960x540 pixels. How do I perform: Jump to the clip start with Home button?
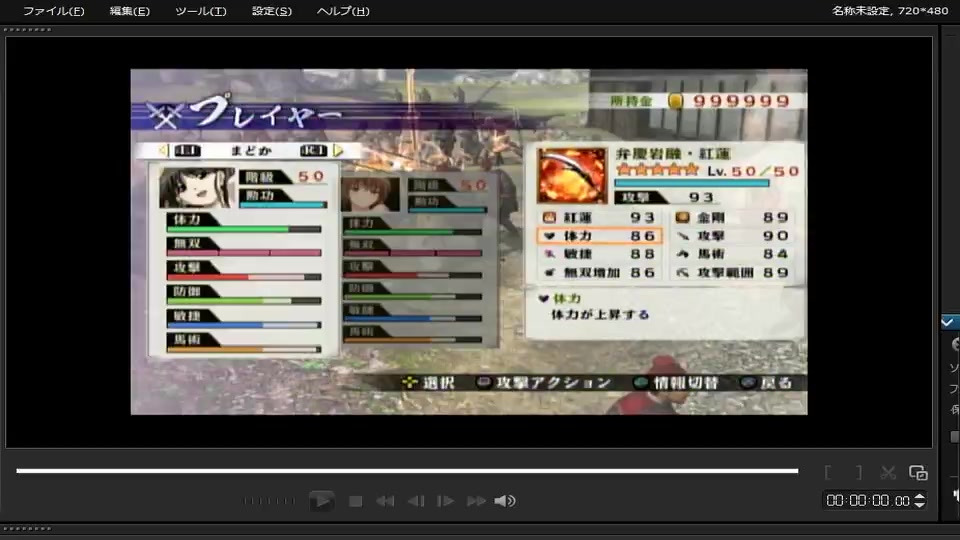[x=385, y=501]
